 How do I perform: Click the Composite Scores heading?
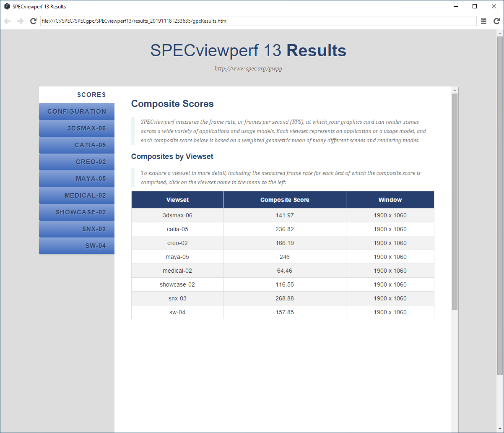click(172, 104)
